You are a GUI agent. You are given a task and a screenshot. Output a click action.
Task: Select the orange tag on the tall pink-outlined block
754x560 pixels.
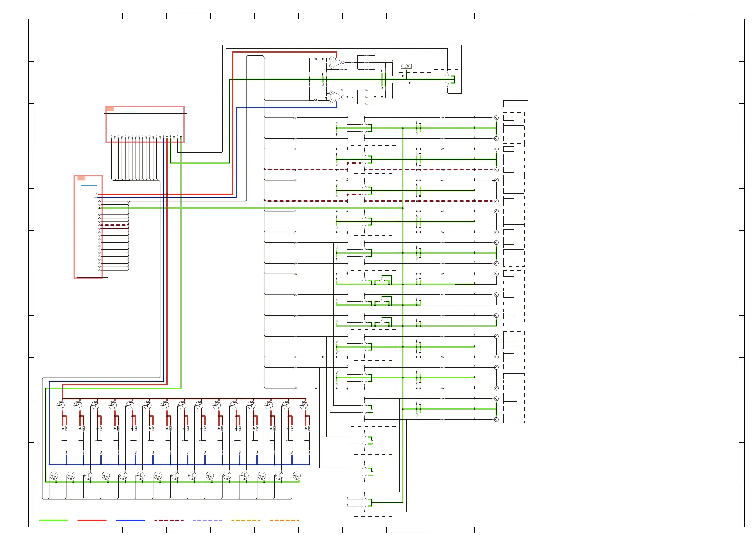click(81, 178)
